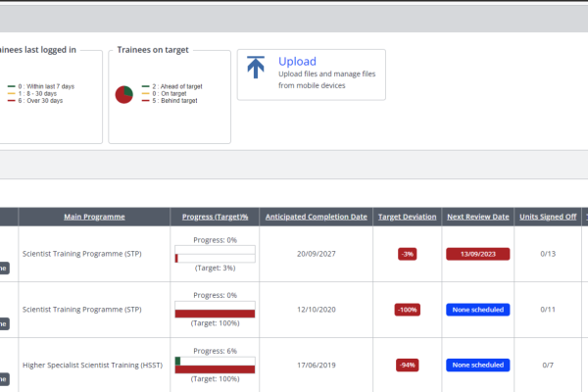Click the 0 : On target legend entry
This screenshot has height=392, width=588.
tap(165, 93)
